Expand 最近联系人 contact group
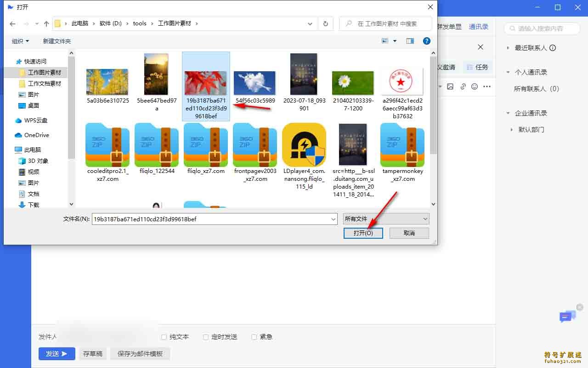The width and height of the screenshot is (588, 368). [508, 48]
